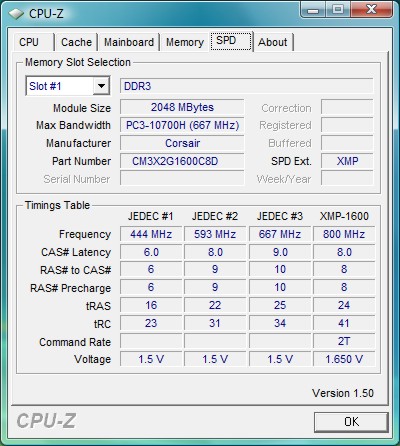This screenshot has width=400, height=446.
Task: Click the tRC value 34
Action: [280, 323]
